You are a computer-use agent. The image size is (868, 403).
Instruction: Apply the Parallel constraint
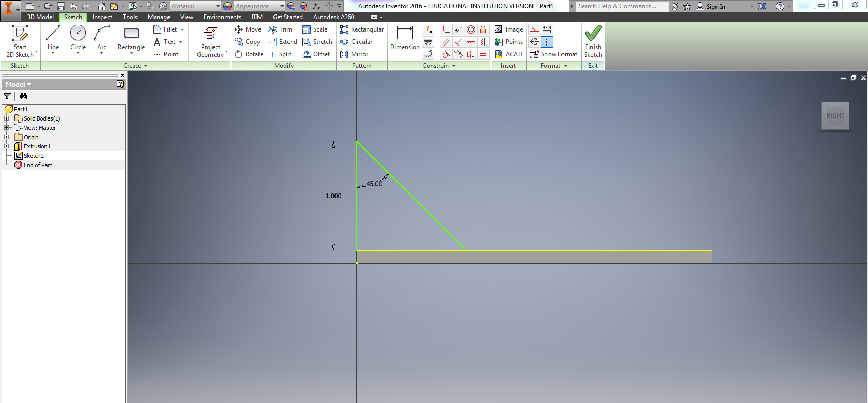(x=446, y=42)
